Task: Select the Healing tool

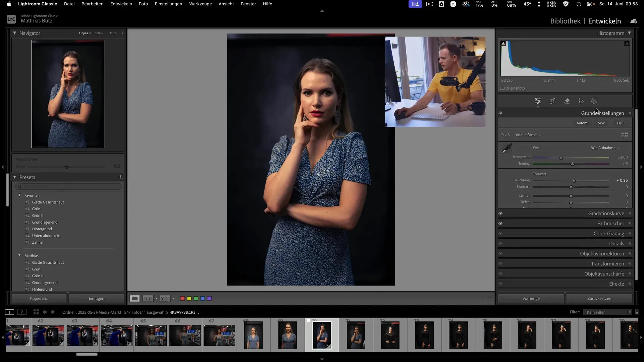Action: pyautogui.click(x=567, y=101)
